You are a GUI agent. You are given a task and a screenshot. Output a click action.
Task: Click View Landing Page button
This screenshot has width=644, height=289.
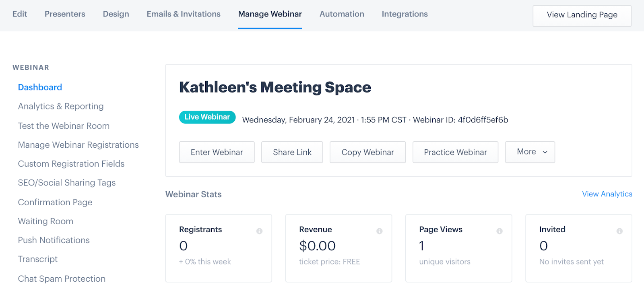tap(582, 15)
